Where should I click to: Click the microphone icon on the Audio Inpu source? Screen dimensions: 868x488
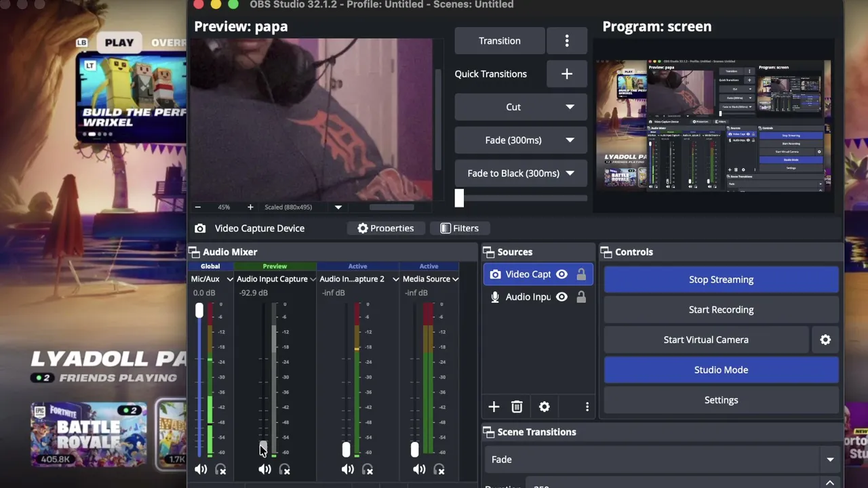tap(496, 297)
